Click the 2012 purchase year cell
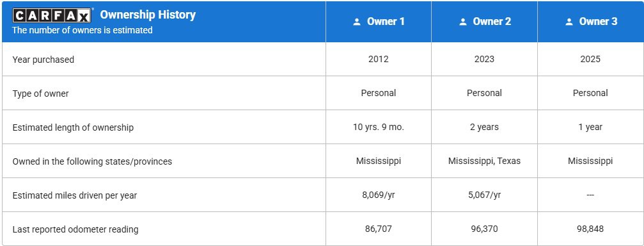Screen dimensions: 644x246 pos(378,59)
